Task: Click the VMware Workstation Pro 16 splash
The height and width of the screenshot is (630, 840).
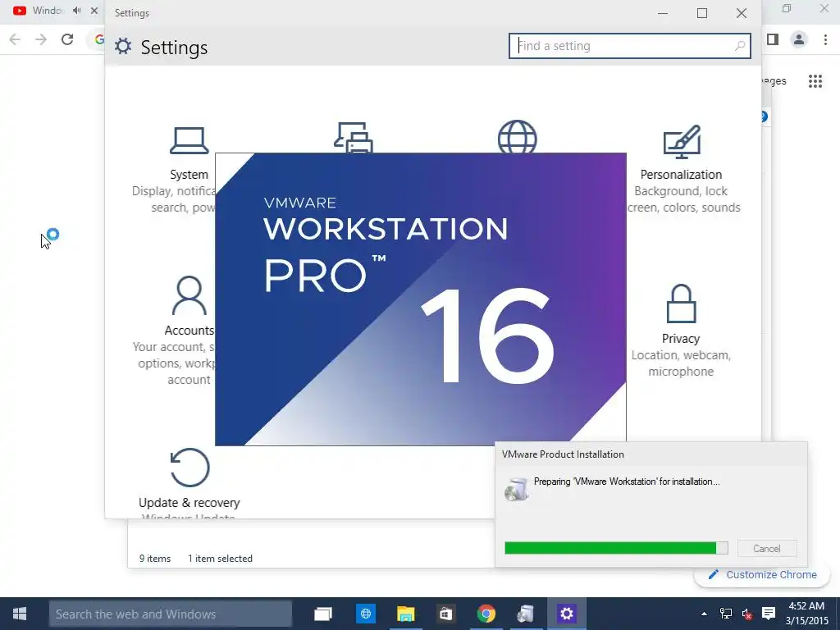Action: (x=421, y=299)
